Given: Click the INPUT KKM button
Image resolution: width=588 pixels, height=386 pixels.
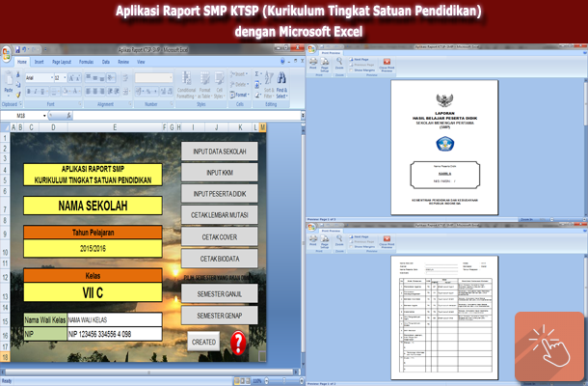Looking at the screenshot, I should [x=220, y=173].
